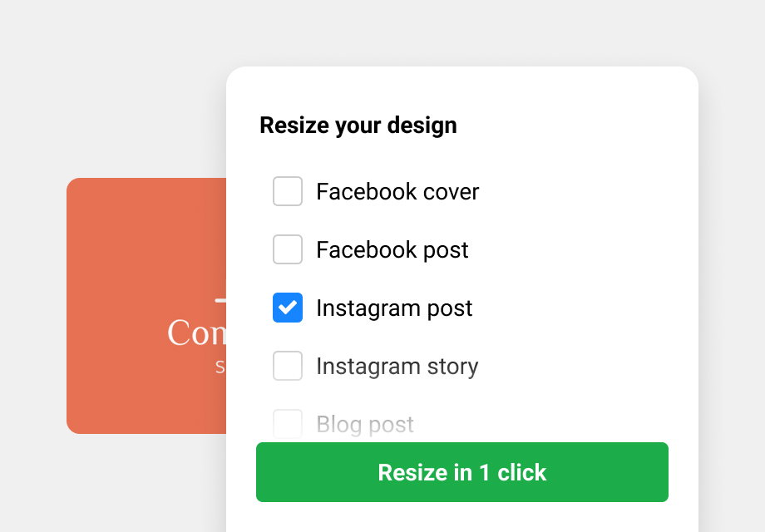Click the white line above the design title
This screenshot has width=765, height=532.
[220, 299]
